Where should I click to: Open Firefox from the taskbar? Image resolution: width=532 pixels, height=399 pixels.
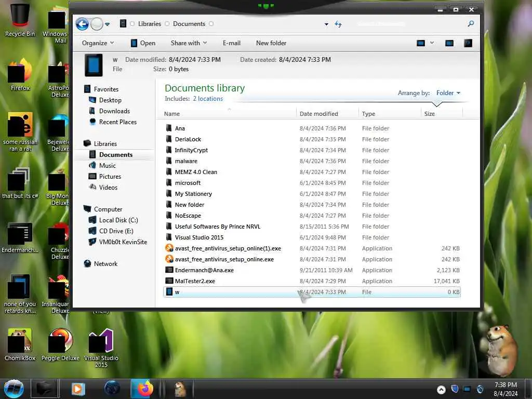point(145,389)
